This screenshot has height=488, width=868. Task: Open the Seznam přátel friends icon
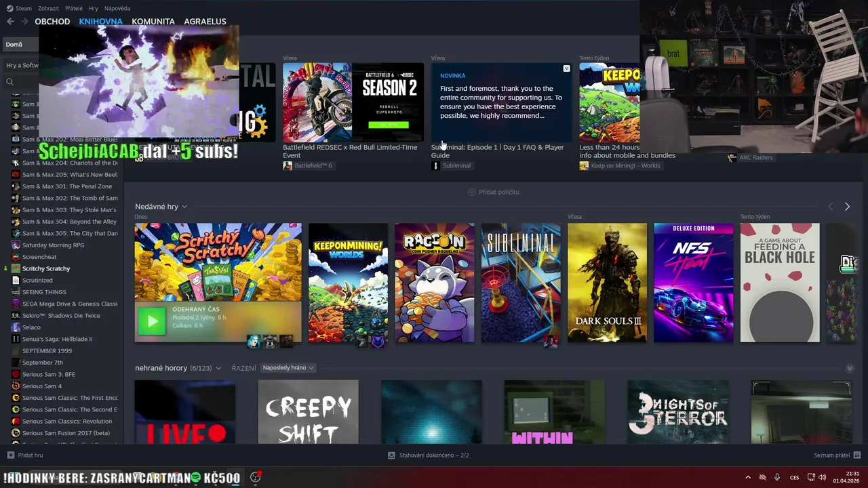coord(856,455)
